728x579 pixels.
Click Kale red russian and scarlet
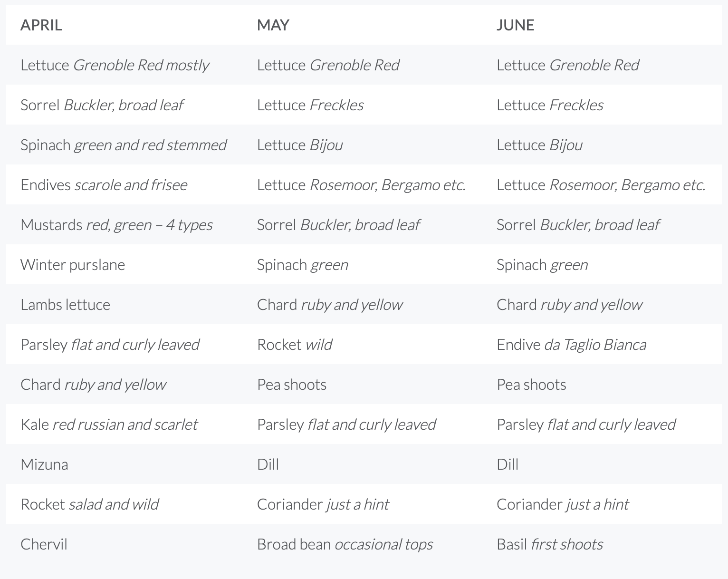point(109,425)
